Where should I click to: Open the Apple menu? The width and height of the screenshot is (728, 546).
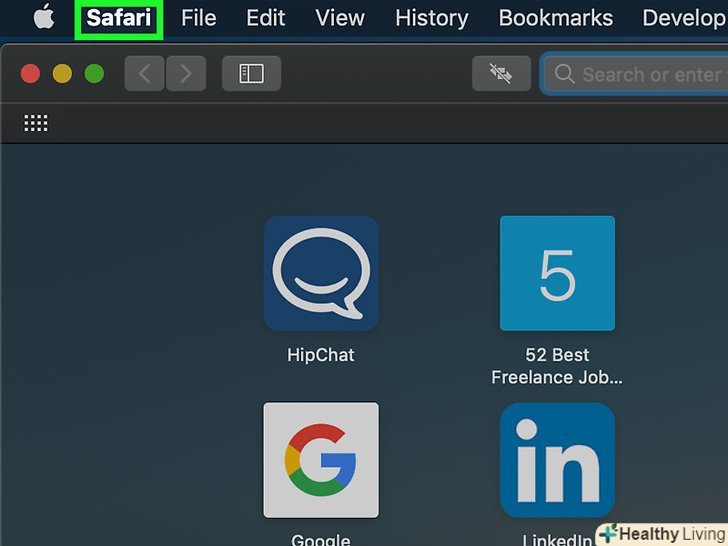pos(44,17)
